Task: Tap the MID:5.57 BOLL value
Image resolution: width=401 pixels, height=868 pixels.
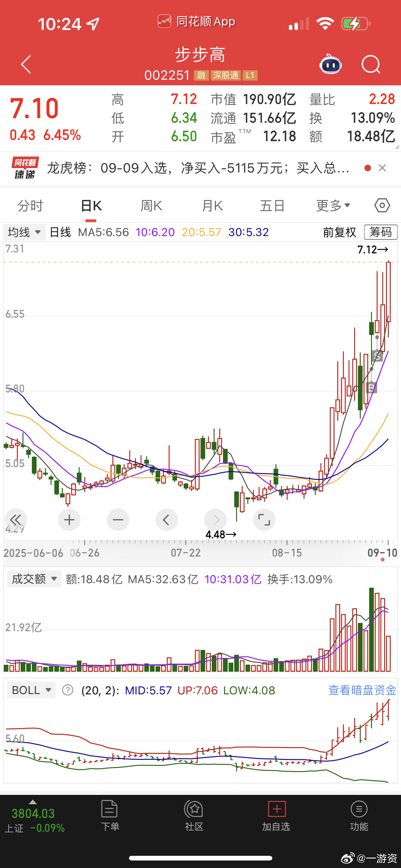Action: [x=148, y=691]
